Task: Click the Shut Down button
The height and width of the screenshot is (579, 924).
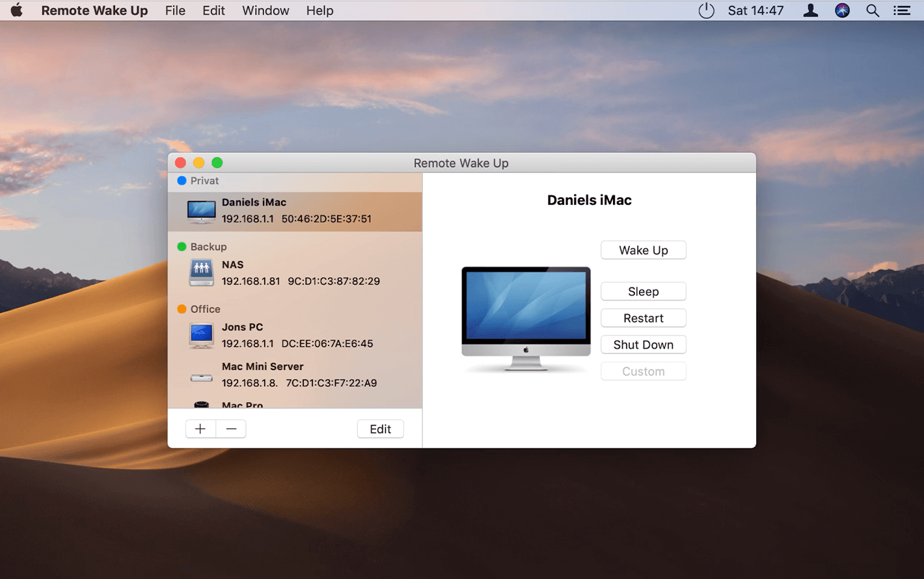Action: [643, 345]
